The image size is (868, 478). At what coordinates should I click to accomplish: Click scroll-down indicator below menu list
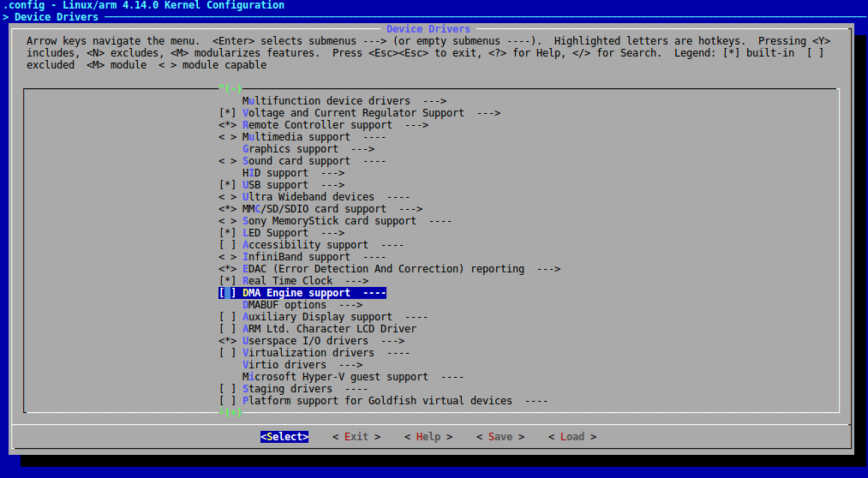pyautogui.click(x=230, y=412)
